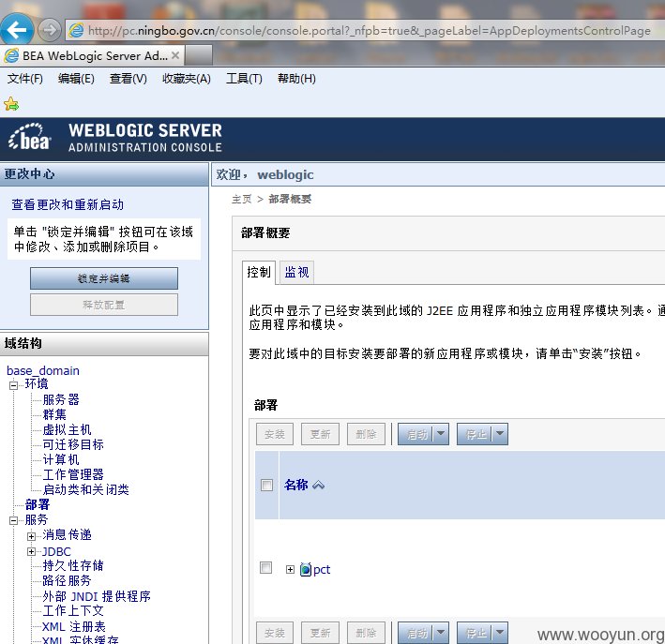The image size is (665, 644).
Task: Click the 名称 column header
Action: 296,485
